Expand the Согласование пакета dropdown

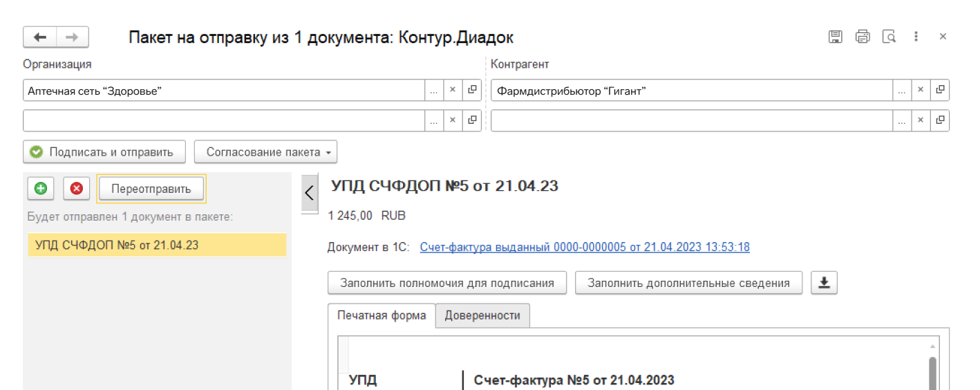pyautogui.click(x=265, y=152)
